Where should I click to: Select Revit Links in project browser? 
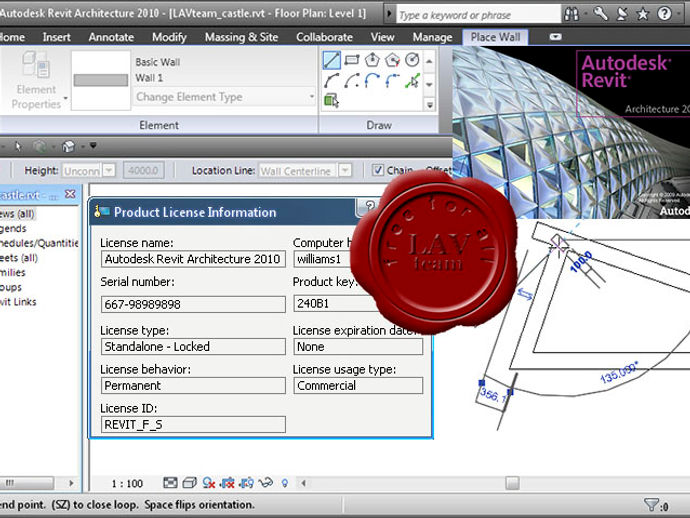tap(18, 302)
